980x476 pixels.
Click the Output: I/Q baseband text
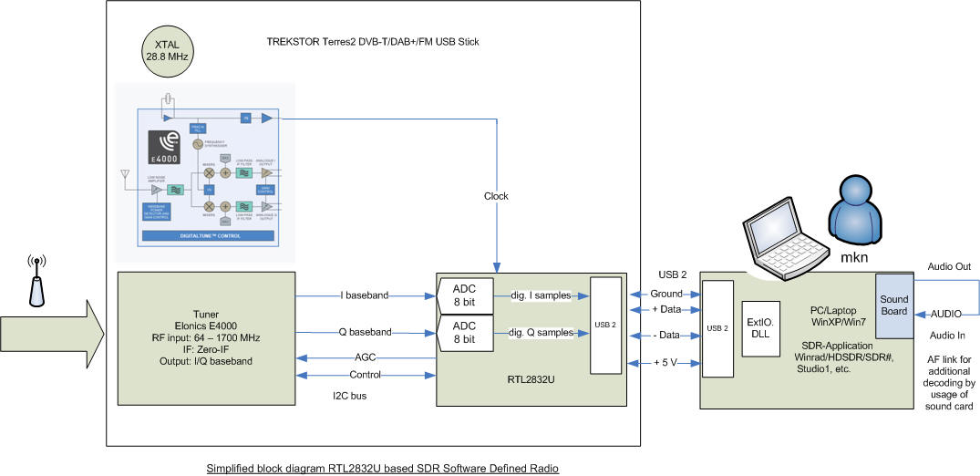tap(206, 360)
